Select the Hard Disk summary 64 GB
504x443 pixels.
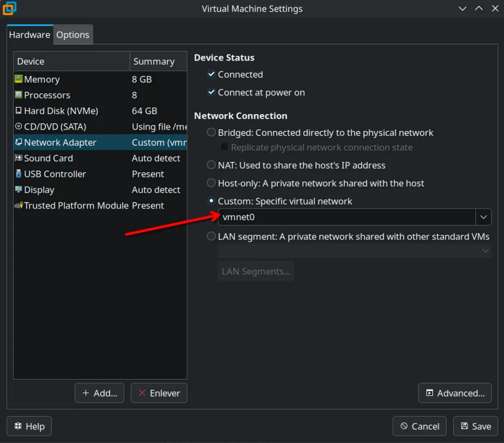pos(144,110)
